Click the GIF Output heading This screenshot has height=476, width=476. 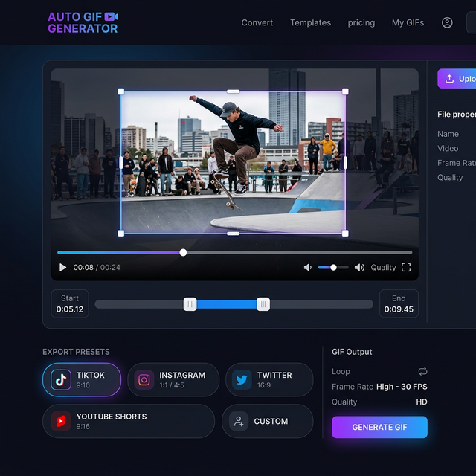tap(352, 352)
